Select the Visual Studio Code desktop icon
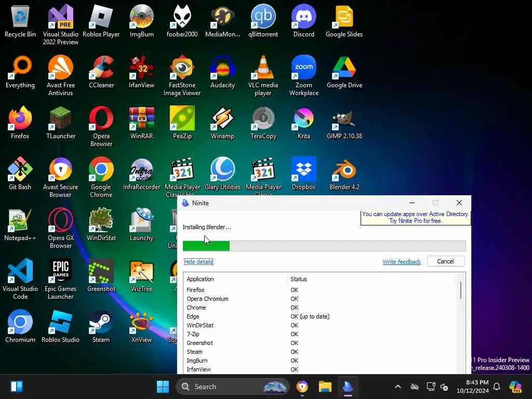This screenshot has width=532, height=399. click(x=20, y=279)
